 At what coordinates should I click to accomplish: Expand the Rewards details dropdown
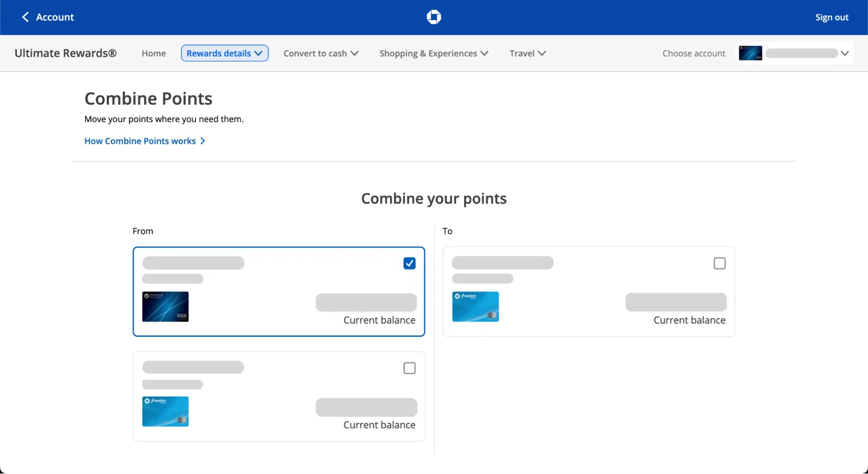pos(224,53)
